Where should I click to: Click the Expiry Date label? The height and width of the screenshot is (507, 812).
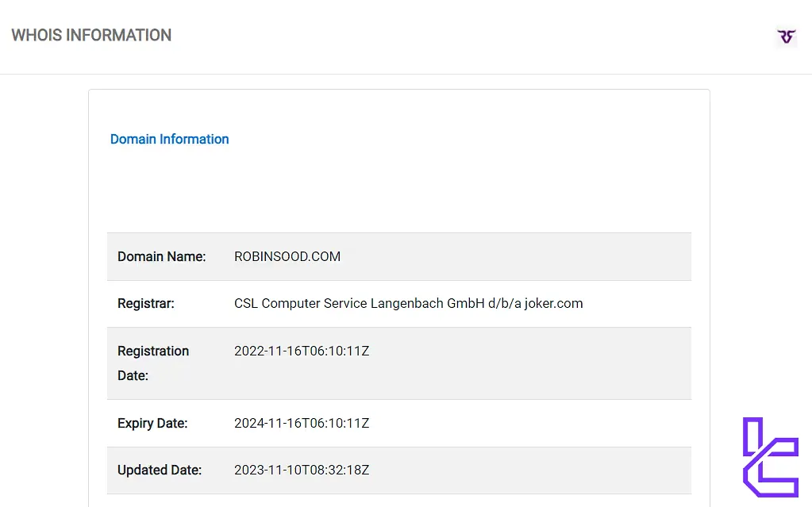(152, 423)
